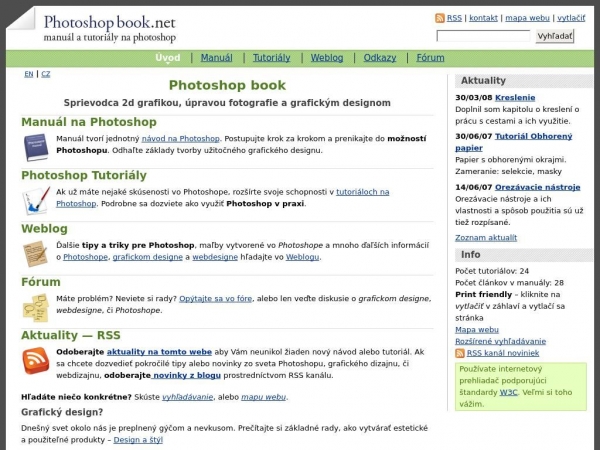This screenshot has height=450, width=600.
Task: Focus the search text field
Action: 483,36
